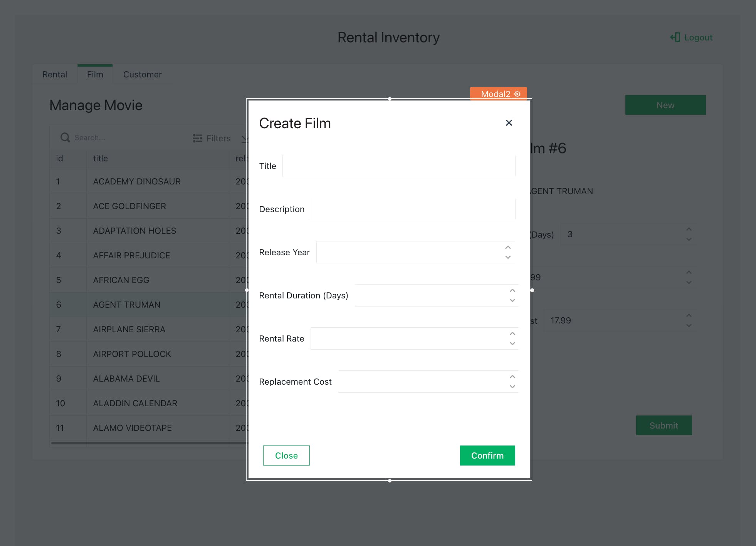Viewport: 756px width, 546px height.
Task: Increase Rental Rate using up chevron
Action: click(x=512, y=334)
